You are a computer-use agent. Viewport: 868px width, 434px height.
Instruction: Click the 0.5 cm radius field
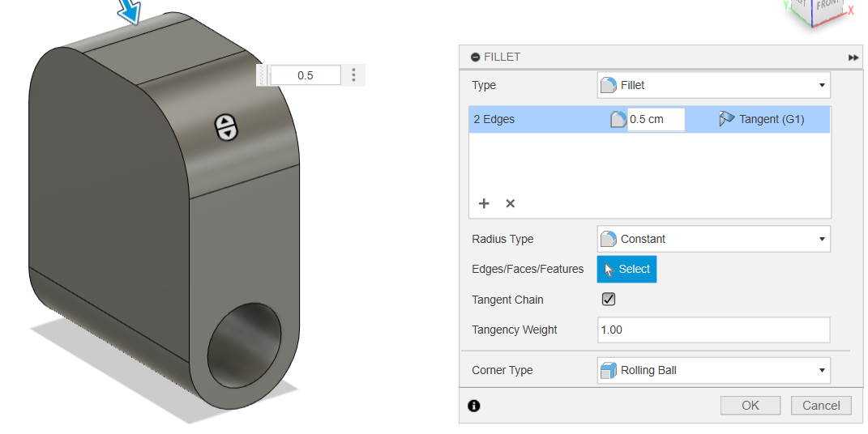tap(655, 119)
